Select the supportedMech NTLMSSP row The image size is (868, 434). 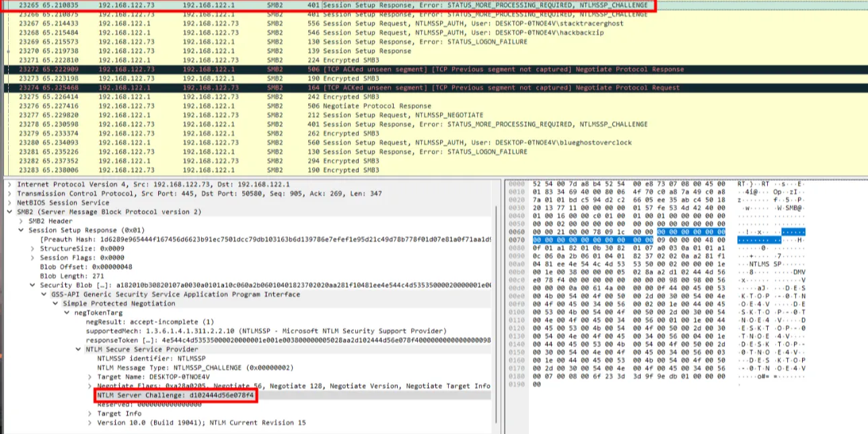[x=248, y=331]
